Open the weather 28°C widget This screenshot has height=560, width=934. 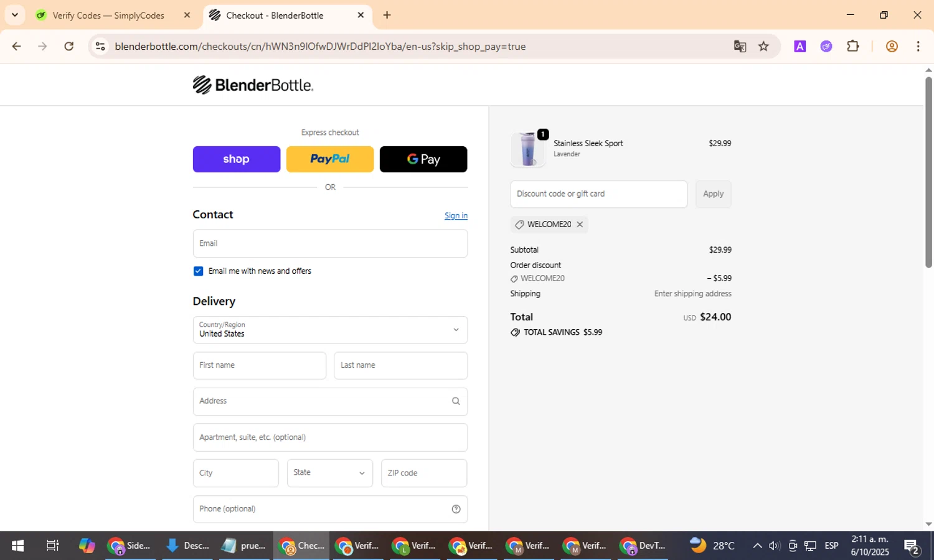[x=712, y=546]
